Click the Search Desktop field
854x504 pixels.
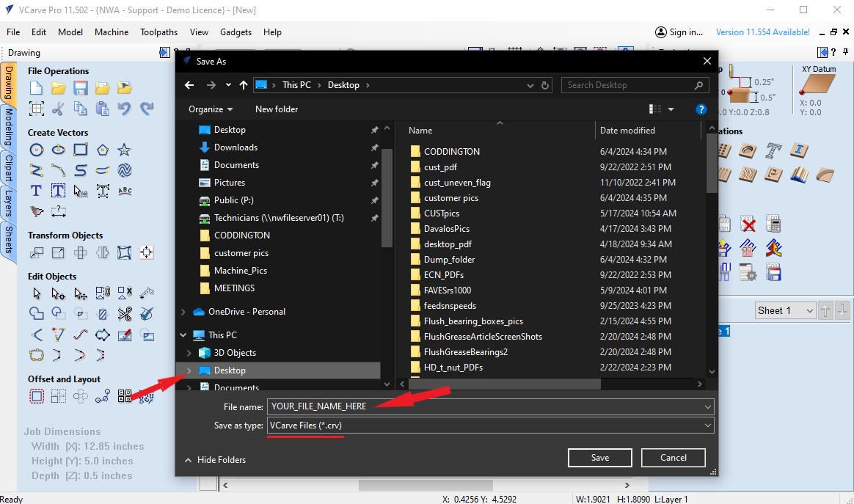tap(635, 85)
